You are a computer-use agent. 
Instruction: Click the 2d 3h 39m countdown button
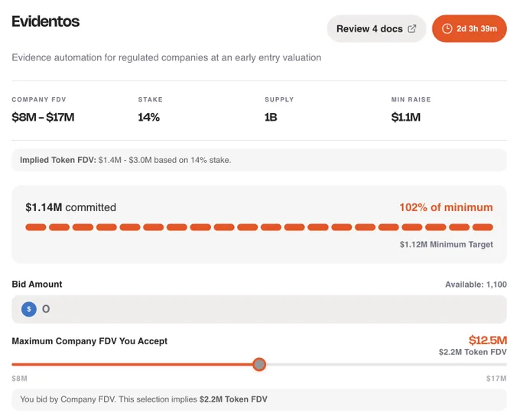(x=470, y=29)
